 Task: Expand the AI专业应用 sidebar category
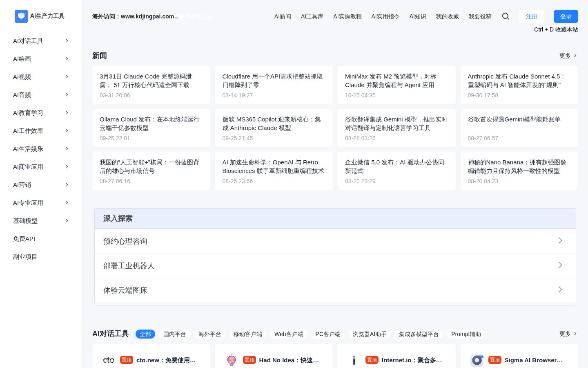pos(41,203)
